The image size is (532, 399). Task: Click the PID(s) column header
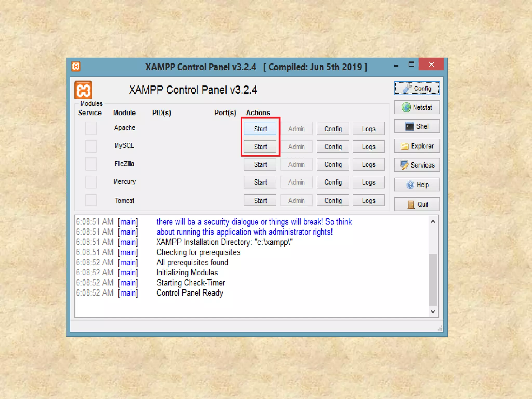coord(162,113)
